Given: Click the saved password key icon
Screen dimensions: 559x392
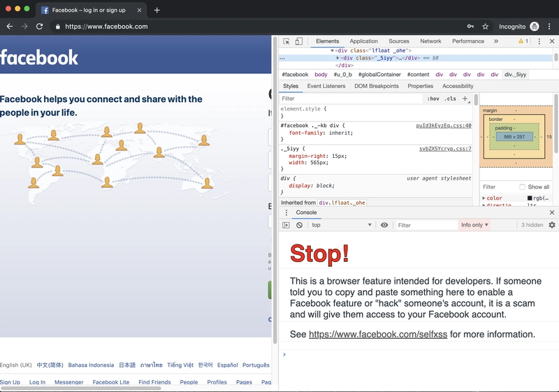Looking at the screenshot, I should click(x=470, y=27).
